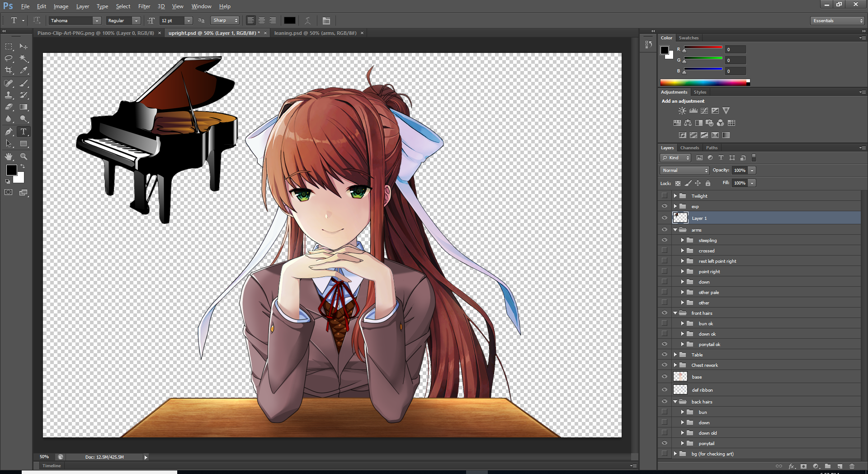Open the anti-aliasing Sharp dropdown

pyautogui.click(x=225, y=20)
